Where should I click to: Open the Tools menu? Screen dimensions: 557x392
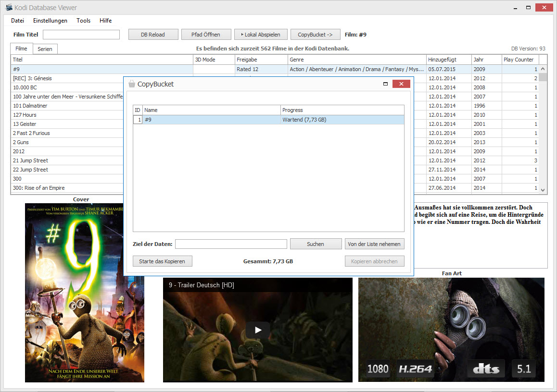84,21
